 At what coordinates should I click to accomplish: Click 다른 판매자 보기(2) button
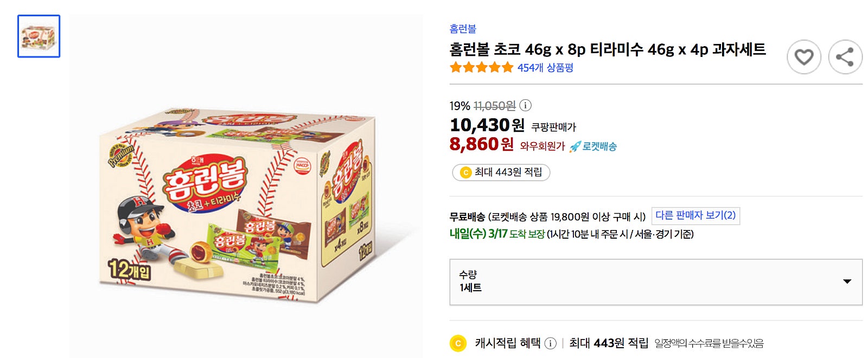[695, 215]
